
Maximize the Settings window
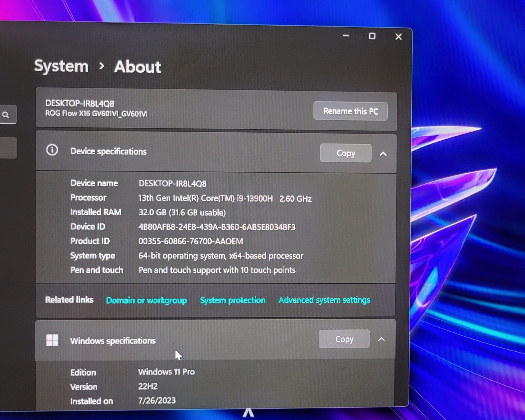tap(372, 36)
